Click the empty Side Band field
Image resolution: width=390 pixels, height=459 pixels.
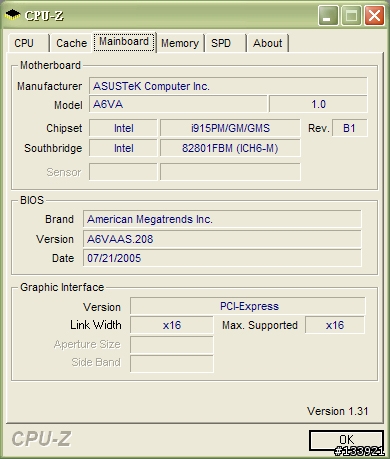pos(172,363)
